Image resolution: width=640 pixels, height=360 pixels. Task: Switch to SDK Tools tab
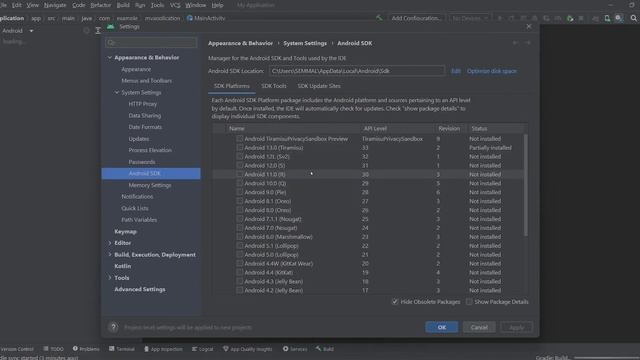[273, 86]
